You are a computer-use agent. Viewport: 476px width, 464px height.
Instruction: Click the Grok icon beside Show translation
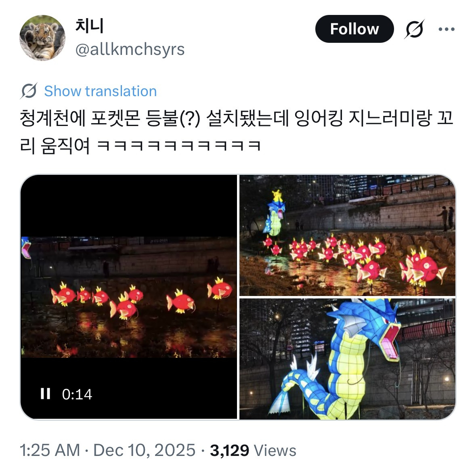[29, 91]
